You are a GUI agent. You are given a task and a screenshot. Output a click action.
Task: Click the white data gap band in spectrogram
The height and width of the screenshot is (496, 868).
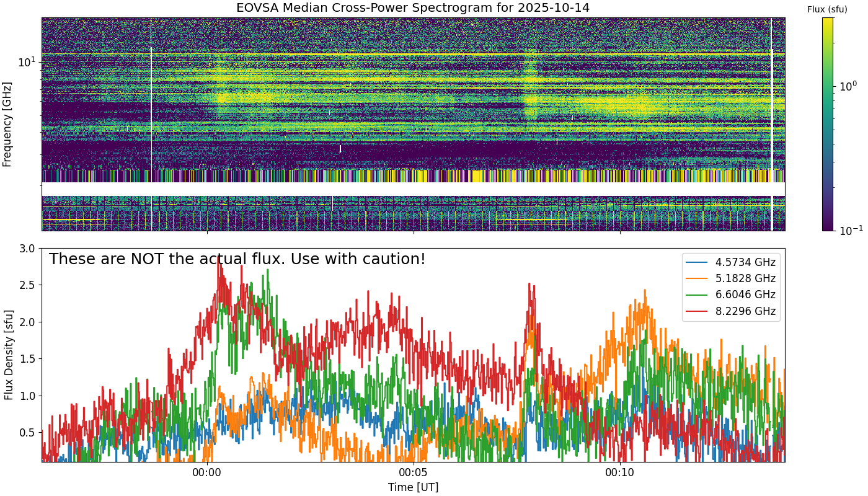[413, 189]
